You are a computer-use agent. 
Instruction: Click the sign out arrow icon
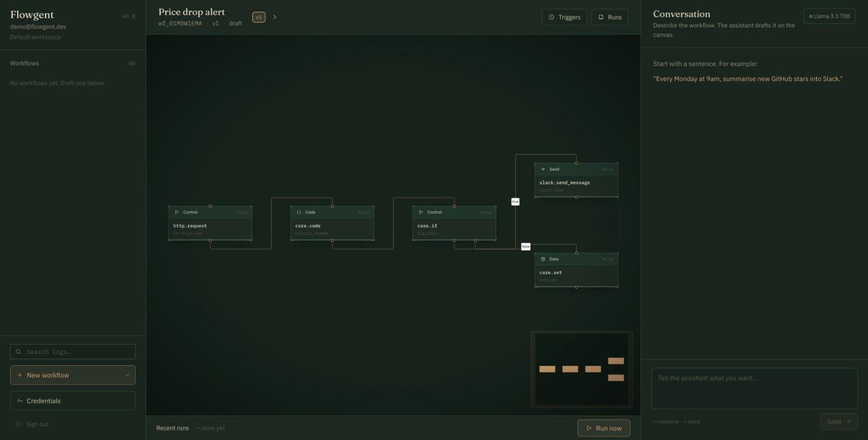[x=19, y=424]
